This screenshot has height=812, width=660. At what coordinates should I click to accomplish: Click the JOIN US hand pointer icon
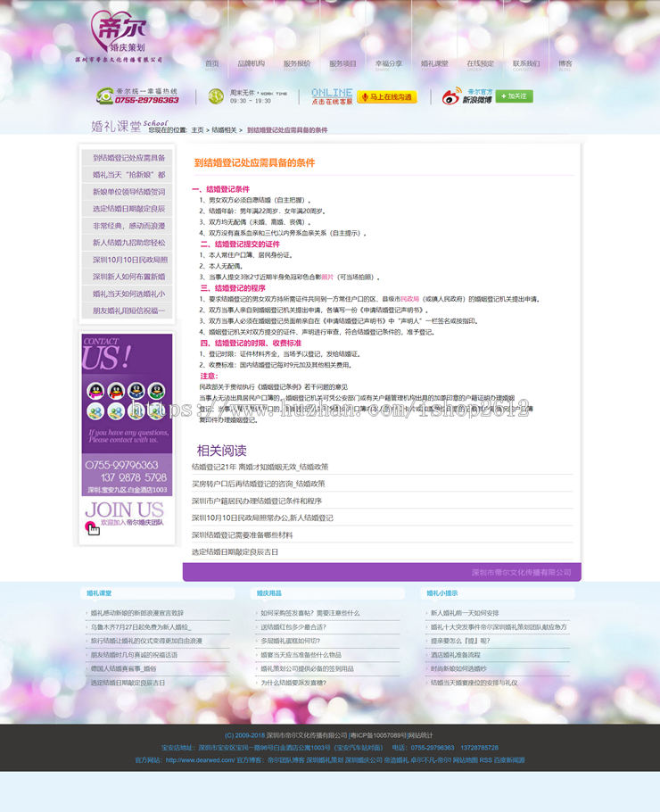tap(92, 528)
